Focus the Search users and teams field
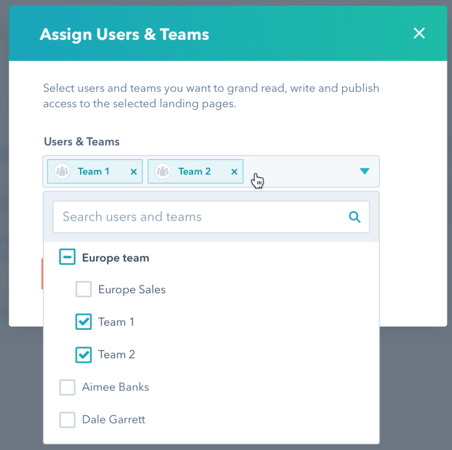The width and height of the screenshot is (452, 450). pos(211,217)
